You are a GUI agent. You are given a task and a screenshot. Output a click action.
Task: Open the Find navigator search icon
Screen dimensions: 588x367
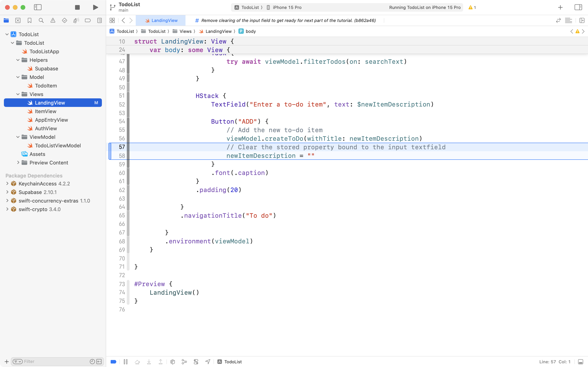click(x=41, y=20)
